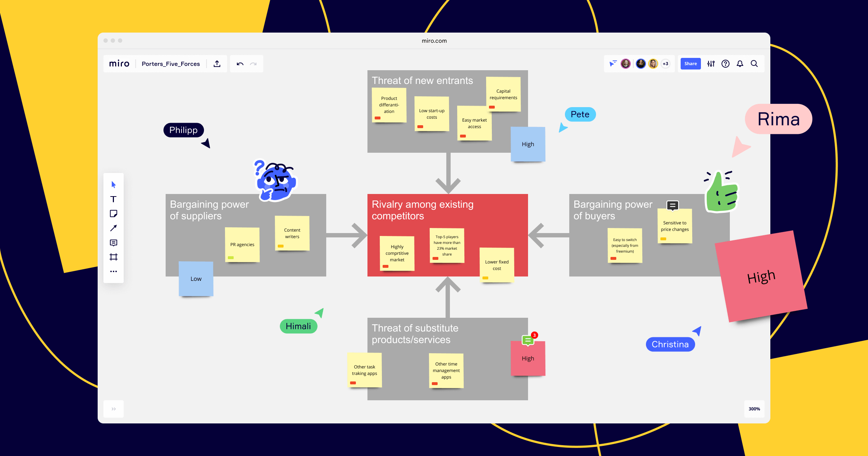Click the upload/export board icon
The height and width of the screenshot is (456, 868).
[x=218, y=64]
